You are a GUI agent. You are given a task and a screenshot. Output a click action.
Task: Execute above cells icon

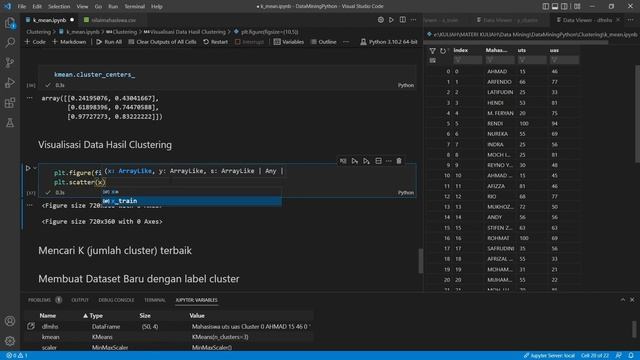tap(354, 161)
